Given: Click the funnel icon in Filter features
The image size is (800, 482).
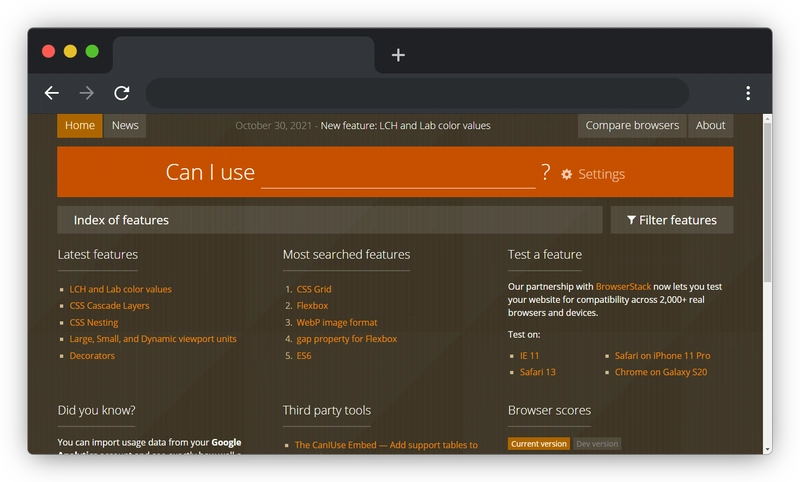Looking at the screenshot, I should point(631,220).
